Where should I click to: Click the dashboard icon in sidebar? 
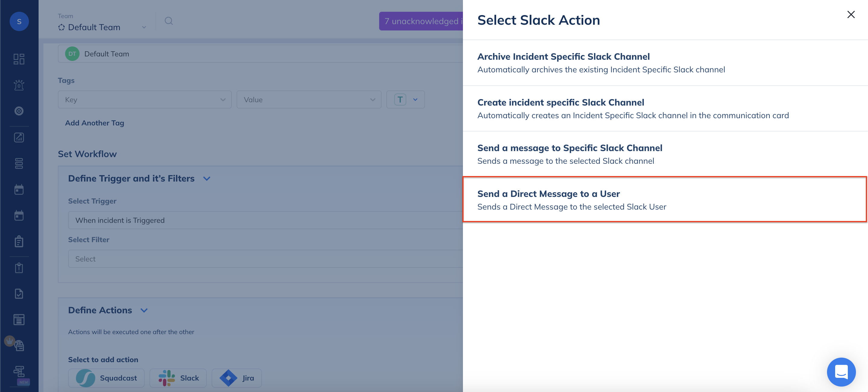point(19,59)
